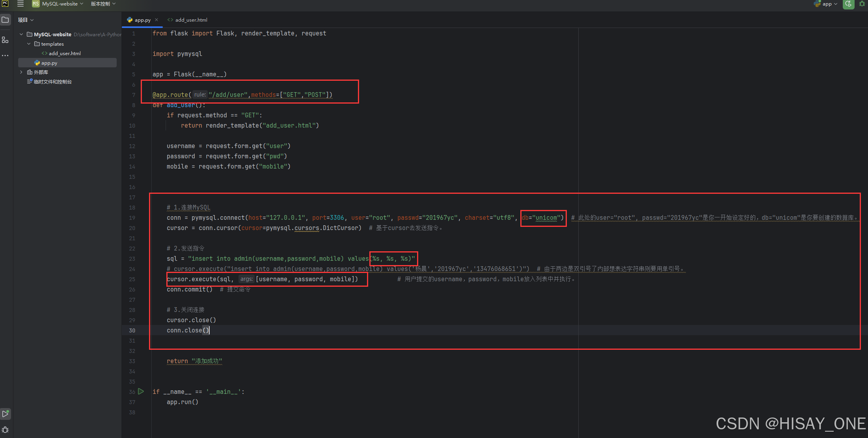Open the Structure tool window icon
Screen dimensions: 868x438
[5, 40]
